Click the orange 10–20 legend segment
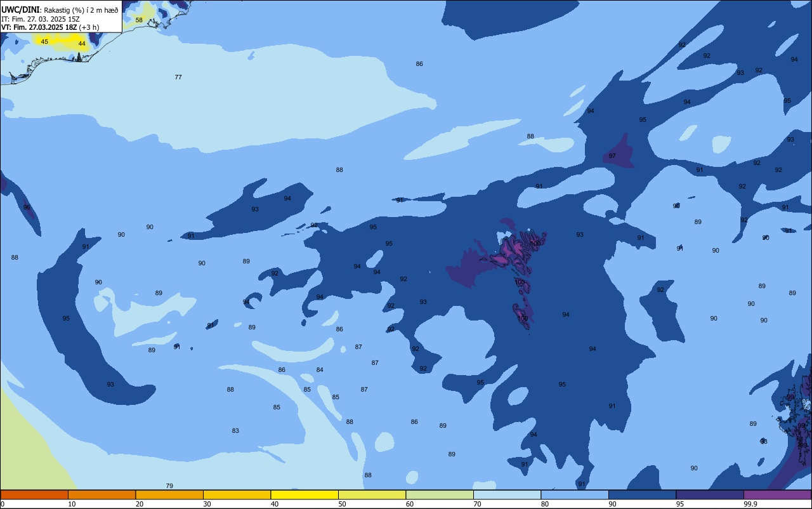Viewport: 812px width, 509px height. (x=101, y=494)
